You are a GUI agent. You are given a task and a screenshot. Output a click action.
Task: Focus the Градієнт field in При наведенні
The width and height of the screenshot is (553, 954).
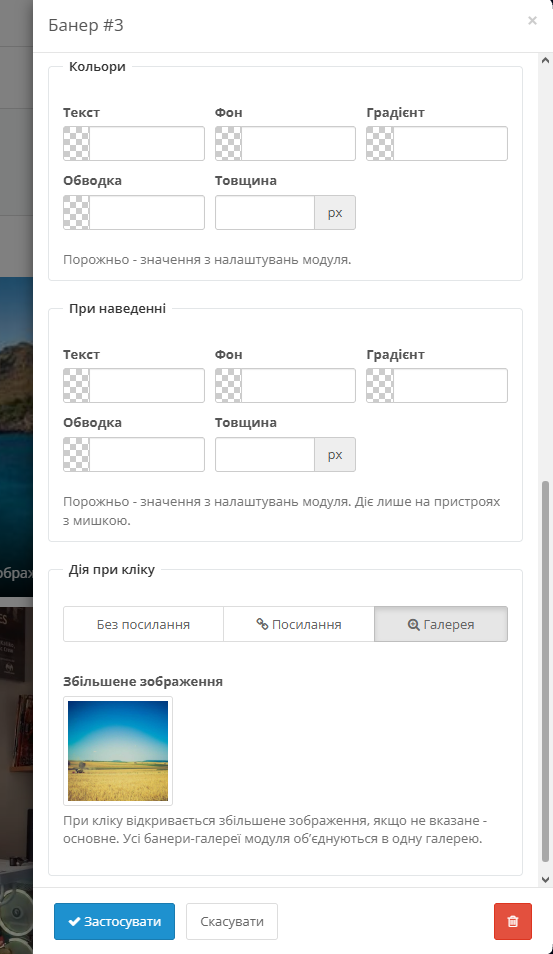point(450,386)
